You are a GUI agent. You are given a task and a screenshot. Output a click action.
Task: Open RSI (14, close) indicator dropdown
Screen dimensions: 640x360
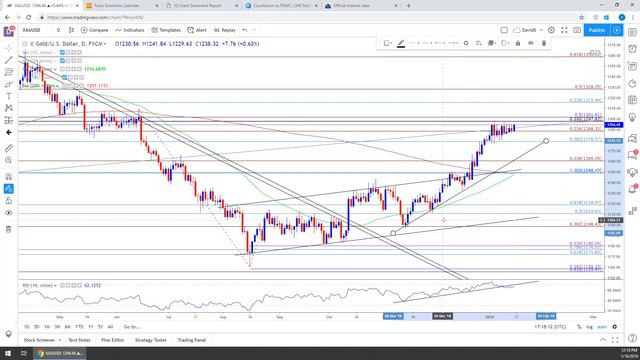tap(55, 286)
